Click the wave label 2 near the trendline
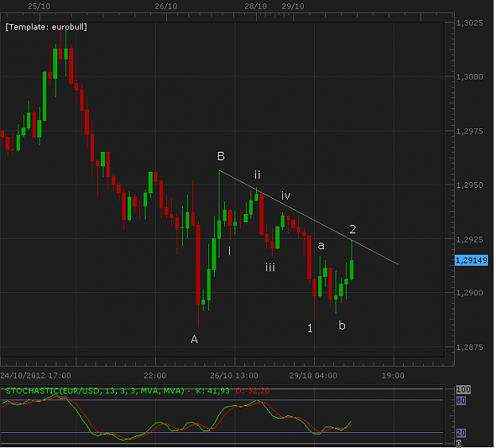 pos(353,229)
